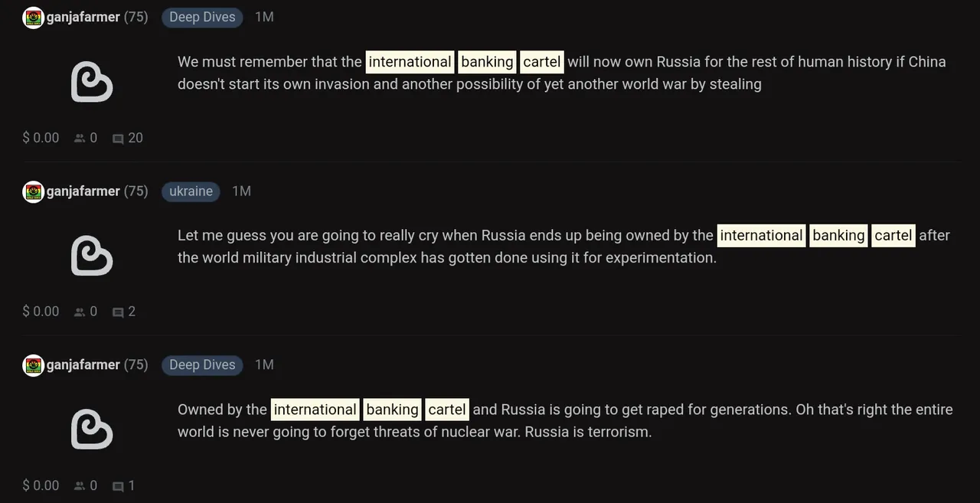Click ganjafarmer's avatar on first post
980x503 pixels.
click(x=34, y=18)
